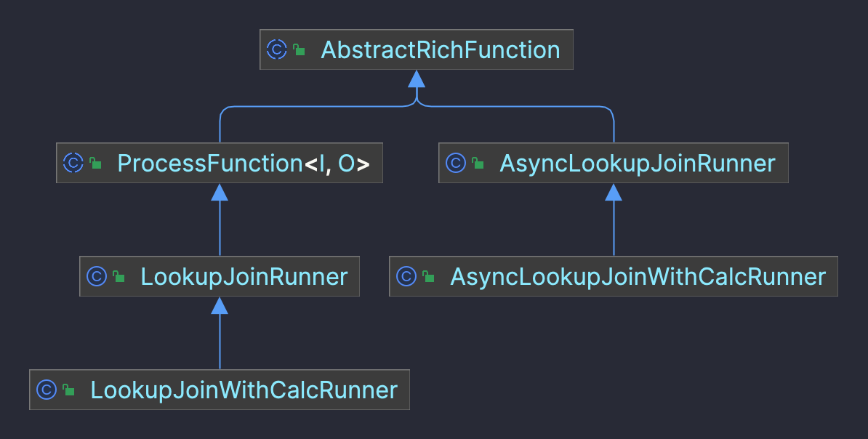Click the class icon beside AsyncLookupJoinRunner
Screen dimensions: 868x439
pyautogui.click(x=456, y=164)
